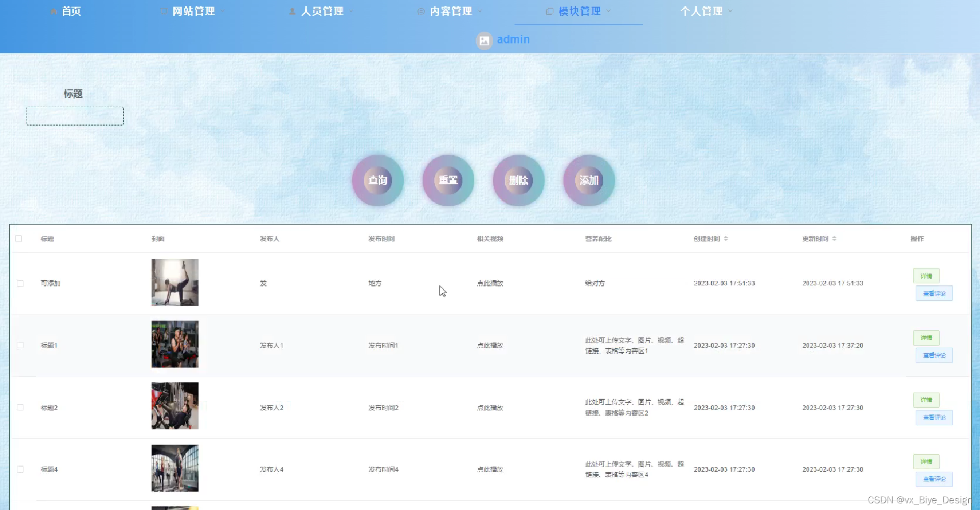Open cover thumbnail of 标题1 row

pyautogui.click(x=175, y=344)
